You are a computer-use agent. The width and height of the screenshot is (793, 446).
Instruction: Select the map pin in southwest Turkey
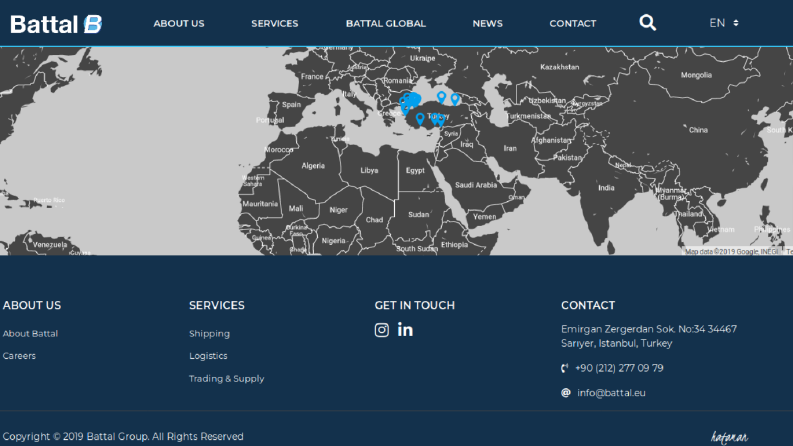point(420,118)
